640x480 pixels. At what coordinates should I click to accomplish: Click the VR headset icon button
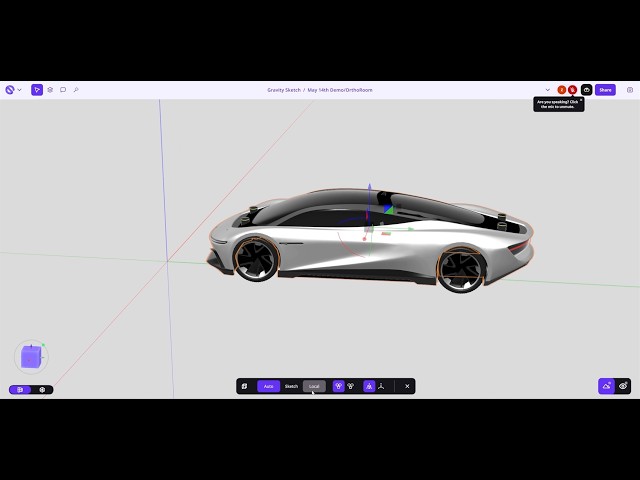[587, 90]
